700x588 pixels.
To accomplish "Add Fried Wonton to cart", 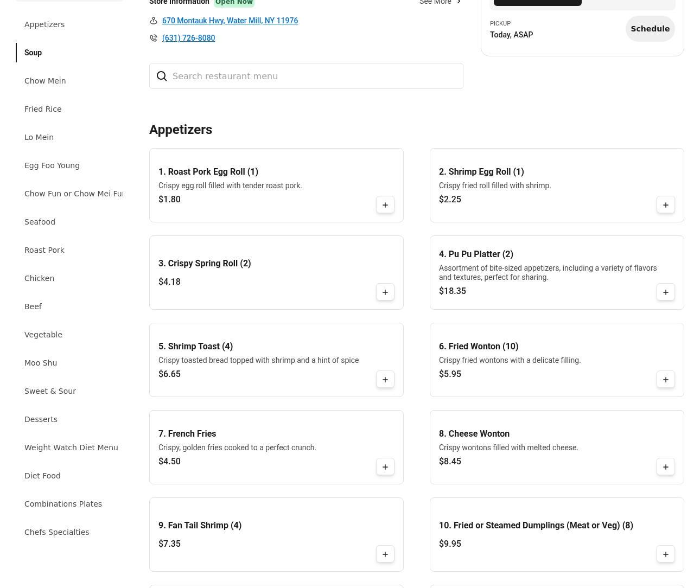I will pos(666,379).
